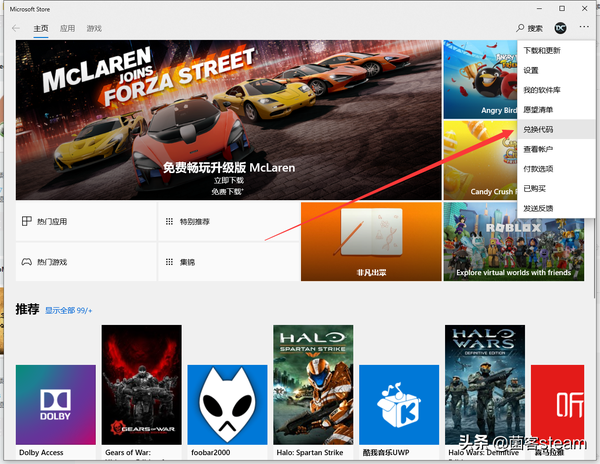
Task: Select 我的软件库 in the menu
Action: 556,90
